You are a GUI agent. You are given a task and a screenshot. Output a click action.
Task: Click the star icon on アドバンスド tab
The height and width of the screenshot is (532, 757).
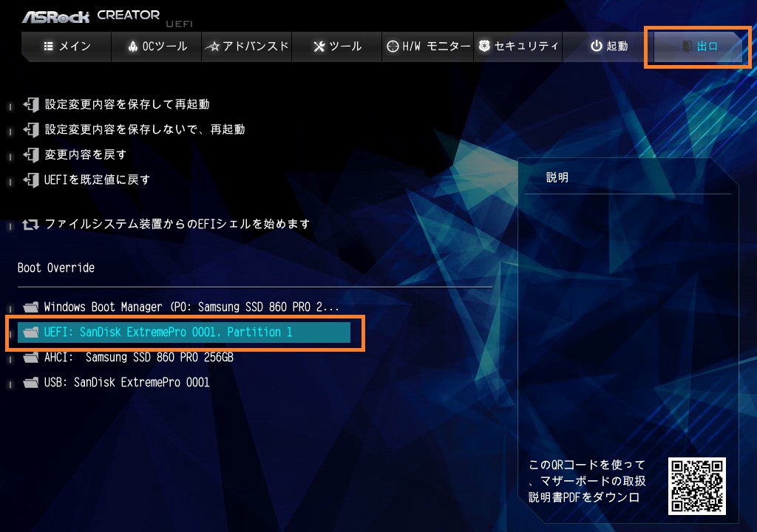212,47
